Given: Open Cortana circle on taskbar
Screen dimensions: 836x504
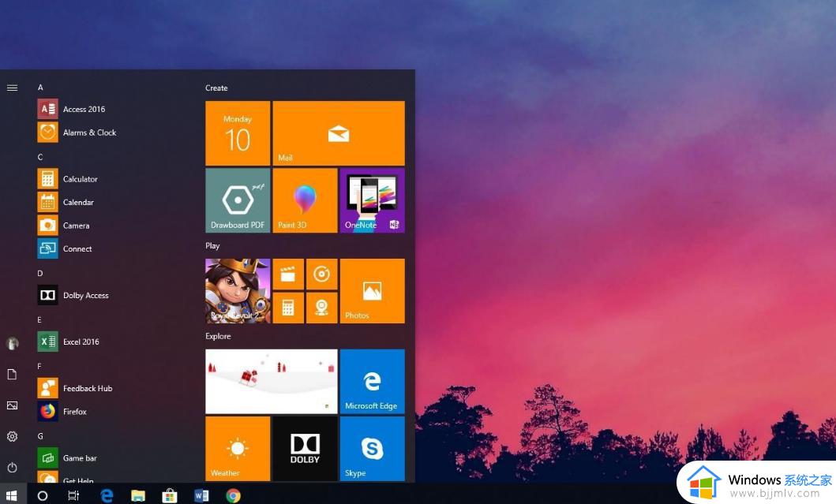Looking at the screenshot, I should point(42,496).
